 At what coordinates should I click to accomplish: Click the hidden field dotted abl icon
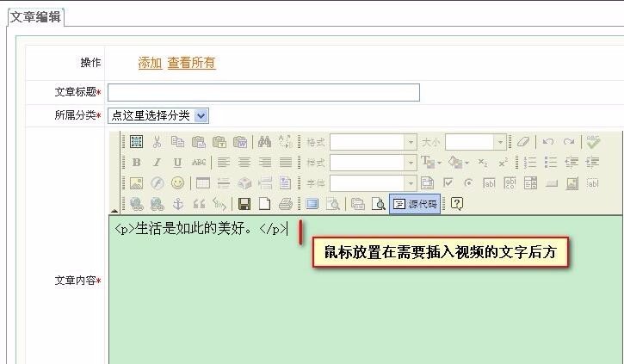(592, 183)
